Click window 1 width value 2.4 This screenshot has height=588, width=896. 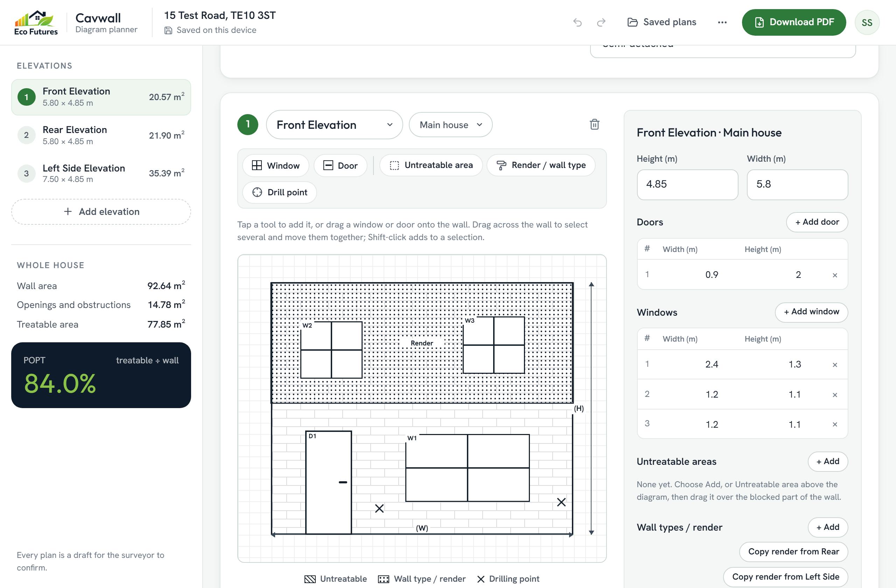point(712,364)
